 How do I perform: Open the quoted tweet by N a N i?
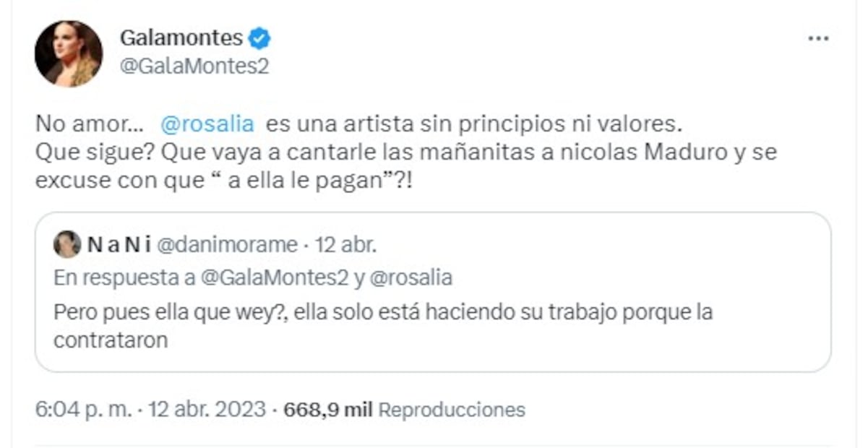pyautogui.click(x=434, y=289)
